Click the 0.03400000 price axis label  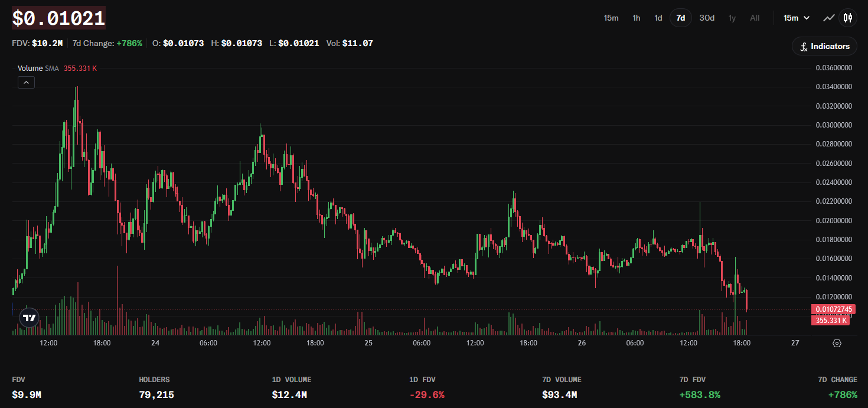pyautogui.click(x=834, y=87)
